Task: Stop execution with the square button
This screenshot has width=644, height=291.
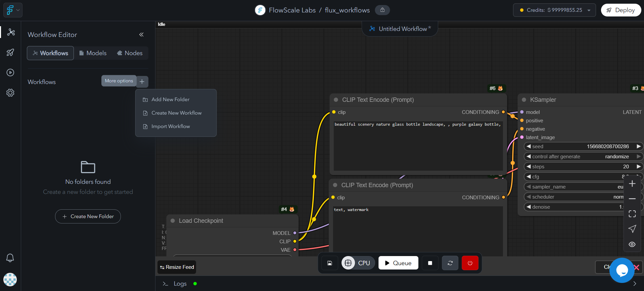Action: tap(430, 263)
